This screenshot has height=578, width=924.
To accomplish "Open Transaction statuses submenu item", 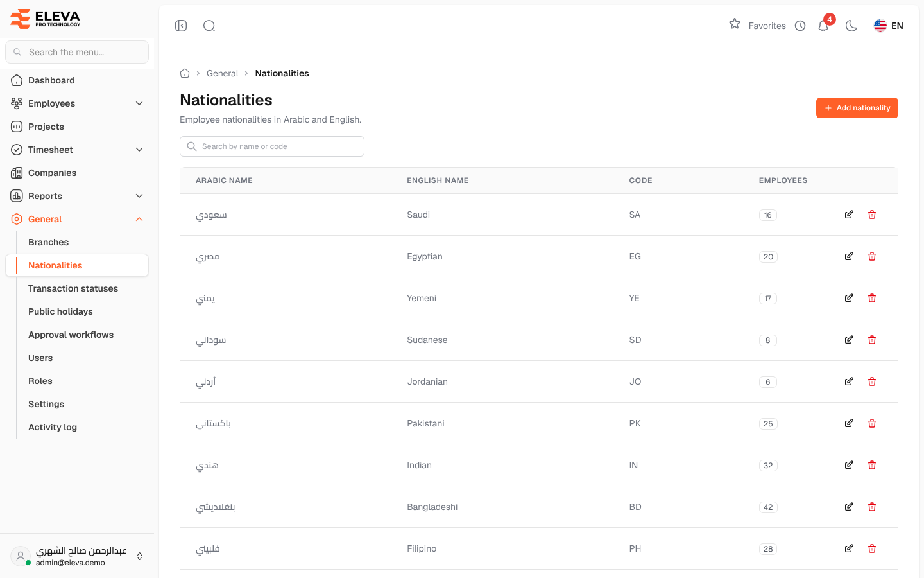I will [73, 288].
